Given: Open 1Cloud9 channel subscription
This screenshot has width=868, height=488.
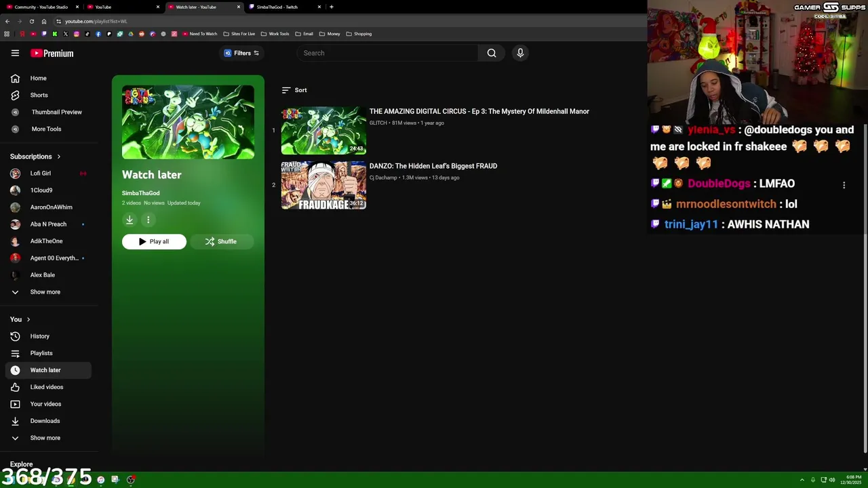Looking at the screenshot, I should pyautogui.click(x=47, y=190).
